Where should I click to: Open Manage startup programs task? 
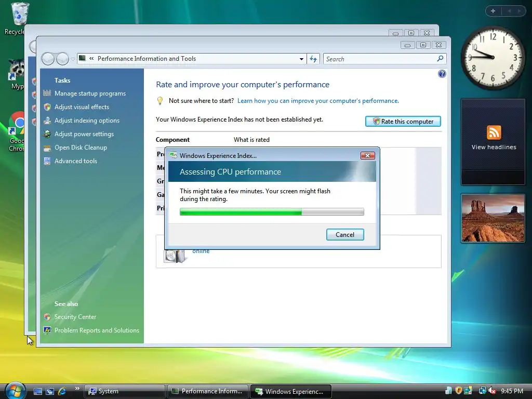pyautogui.click(x=90, y=94)
